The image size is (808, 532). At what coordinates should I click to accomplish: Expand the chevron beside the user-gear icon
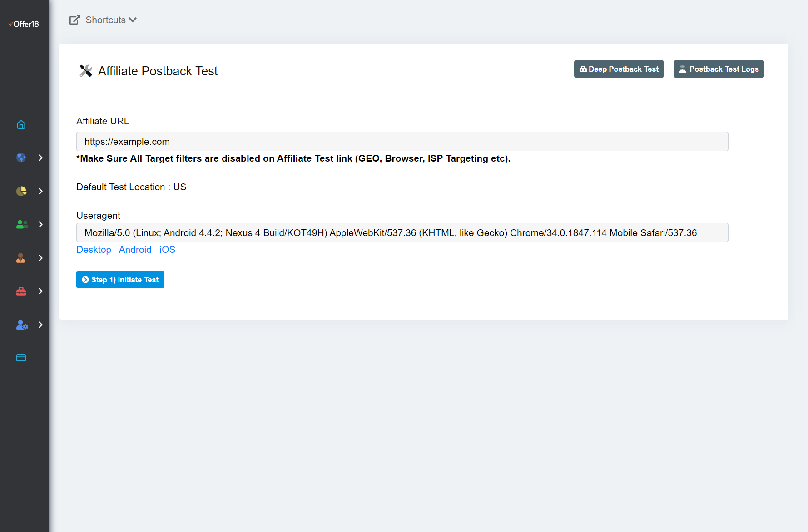(x=40, y=325)
